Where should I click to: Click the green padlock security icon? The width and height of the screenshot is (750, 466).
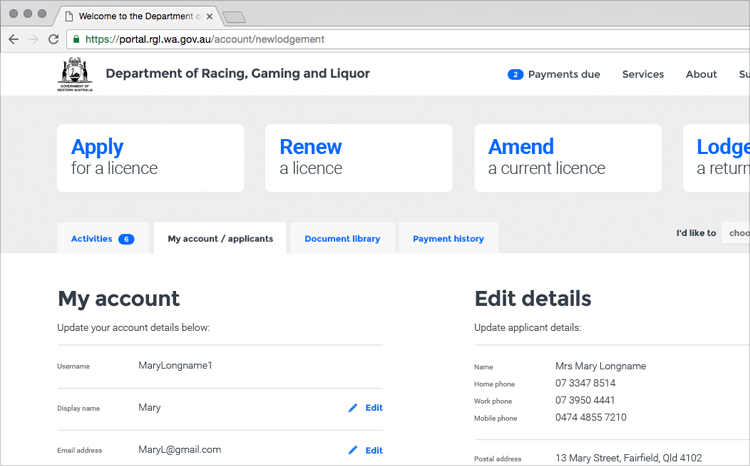pyautogui.click(x=76, y=39)
